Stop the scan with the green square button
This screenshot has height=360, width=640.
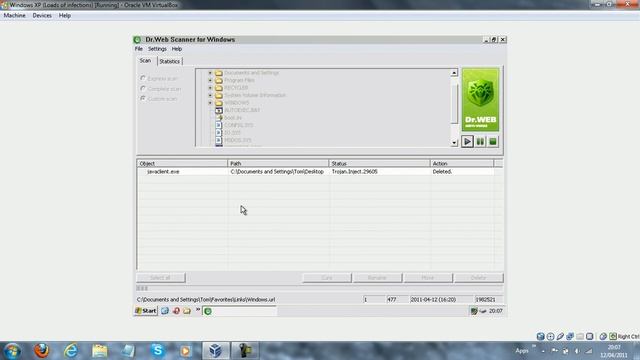(493, 142)
